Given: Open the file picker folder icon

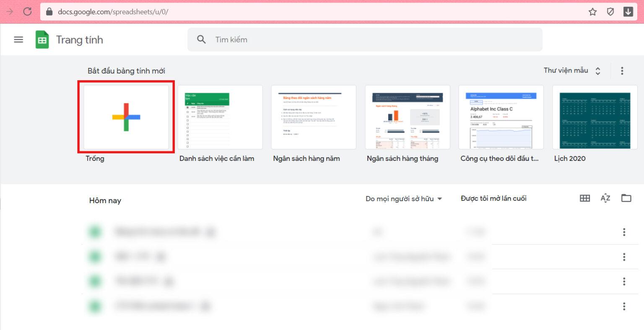Looking at the screenshot, I should pos(626,198).
